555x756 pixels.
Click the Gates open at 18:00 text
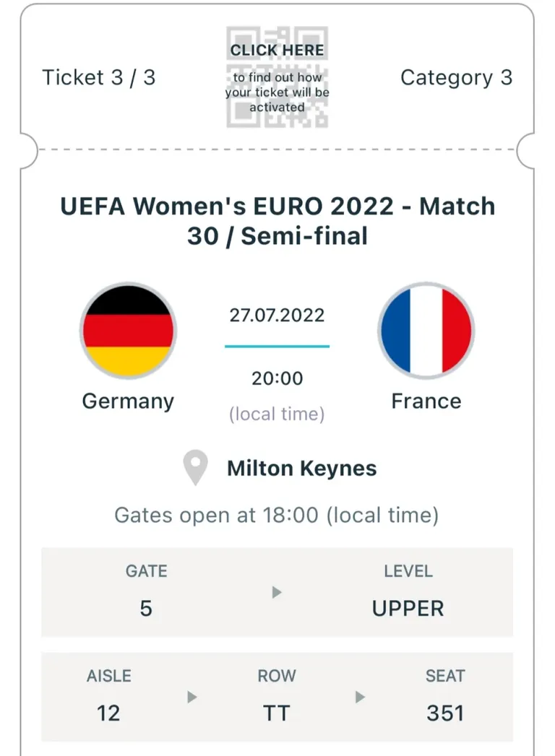click(x=277, y=515)
